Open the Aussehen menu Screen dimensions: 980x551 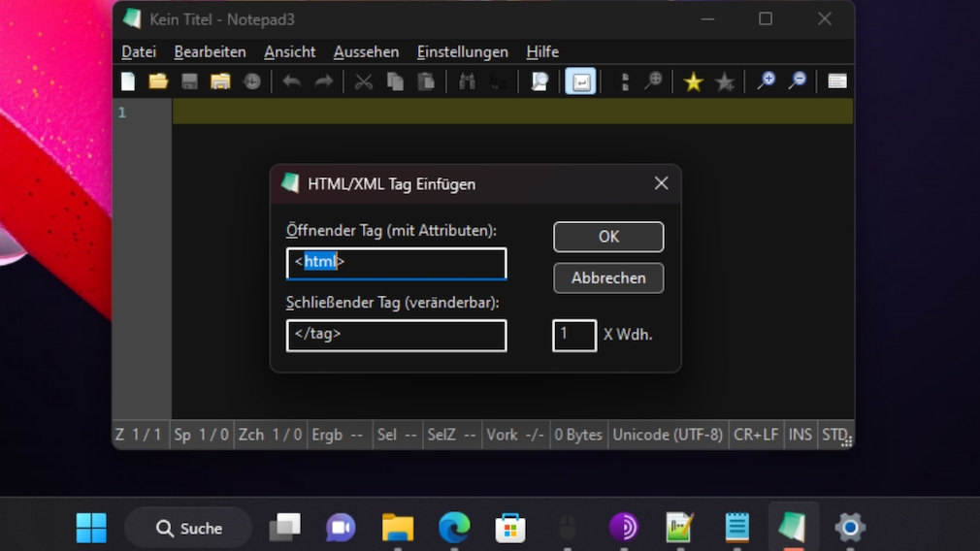point(366,51)
